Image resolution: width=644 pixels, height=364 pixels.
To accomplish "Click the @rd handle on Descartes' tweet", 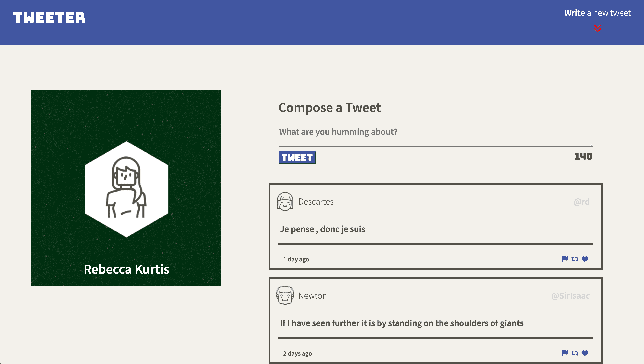I will point(581,202).
